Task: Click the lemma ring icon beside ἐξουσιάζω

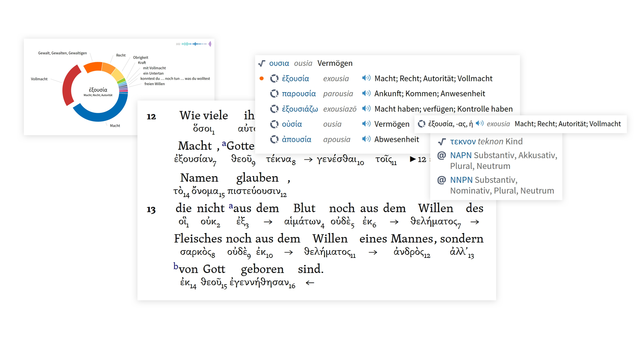Action: tap(274, 109)
